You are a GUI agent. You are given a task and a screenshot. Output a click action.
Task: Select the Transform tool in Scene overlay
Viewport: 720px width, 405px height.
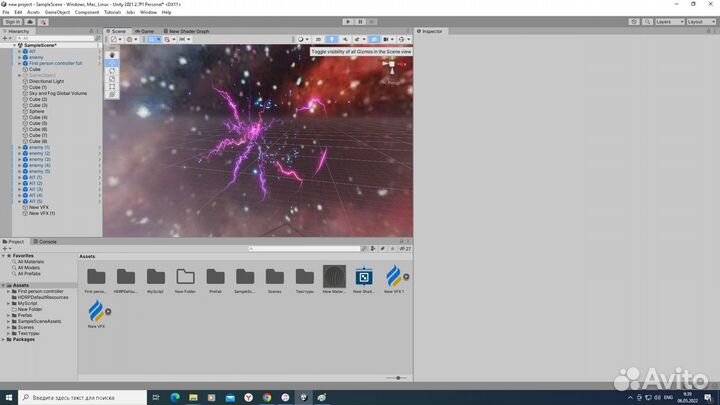click(x=112, y=95)
